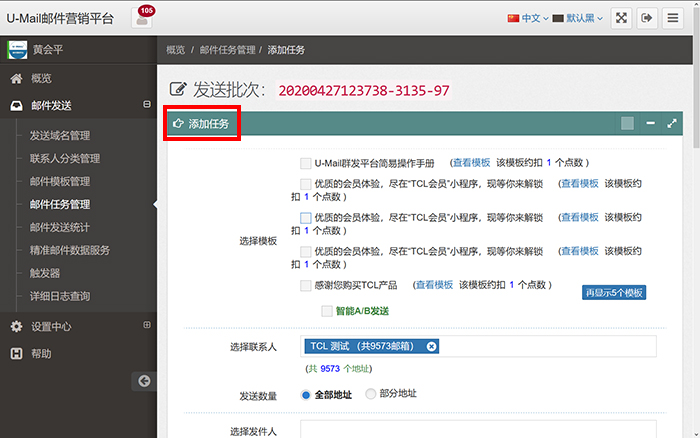Click the teal color square in panel header

click(627, 123)
